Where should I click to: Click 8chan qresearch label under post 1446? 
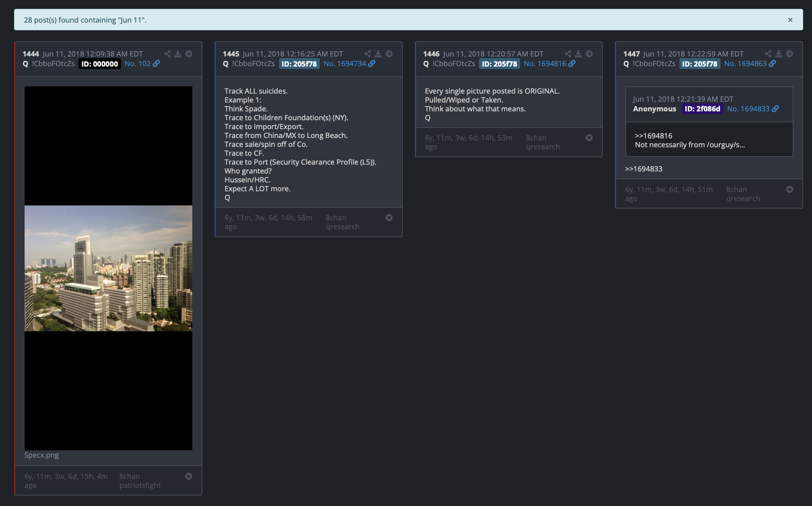pyautogui.click(x=543, y=142)
